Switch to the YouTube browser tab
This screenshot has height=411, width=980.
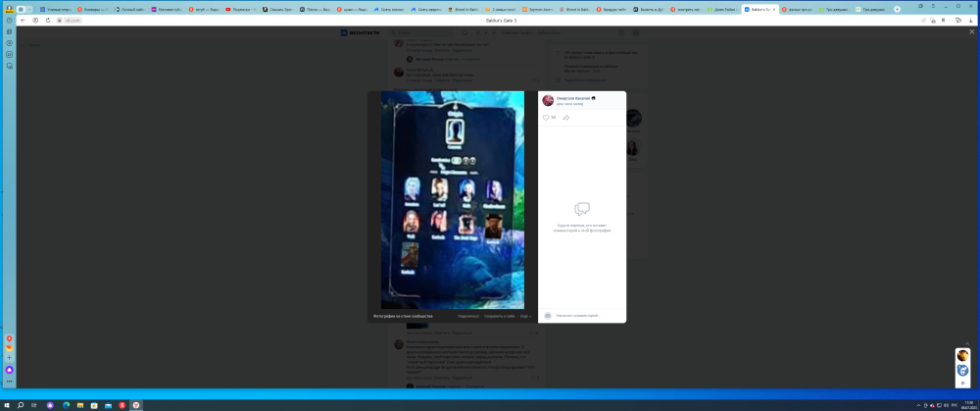point(240,9)
